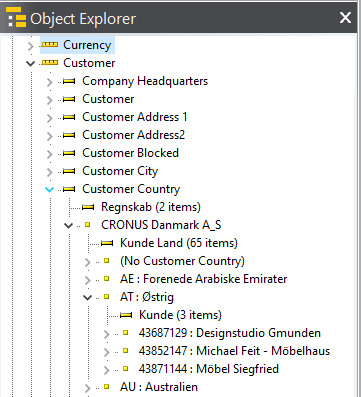Select the Company Headquarters item
361x397 pixels.
[145, 81]
